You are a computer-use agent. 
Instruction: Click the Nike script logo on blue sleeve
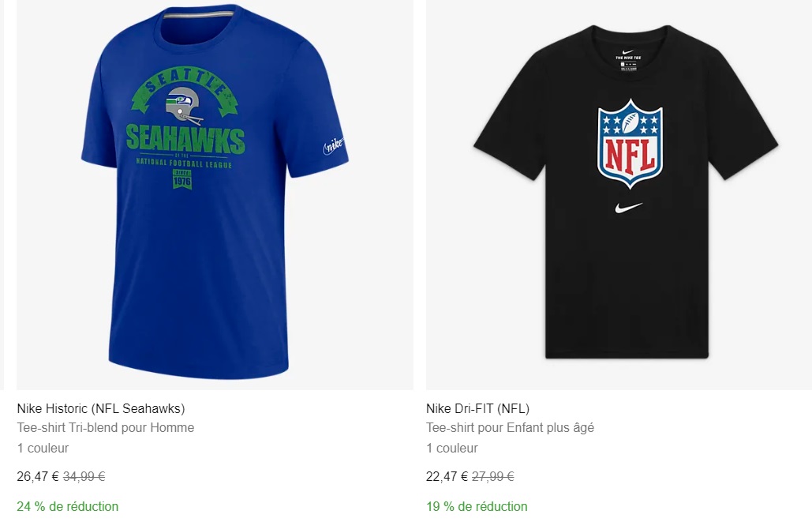(x=335, y=145)
